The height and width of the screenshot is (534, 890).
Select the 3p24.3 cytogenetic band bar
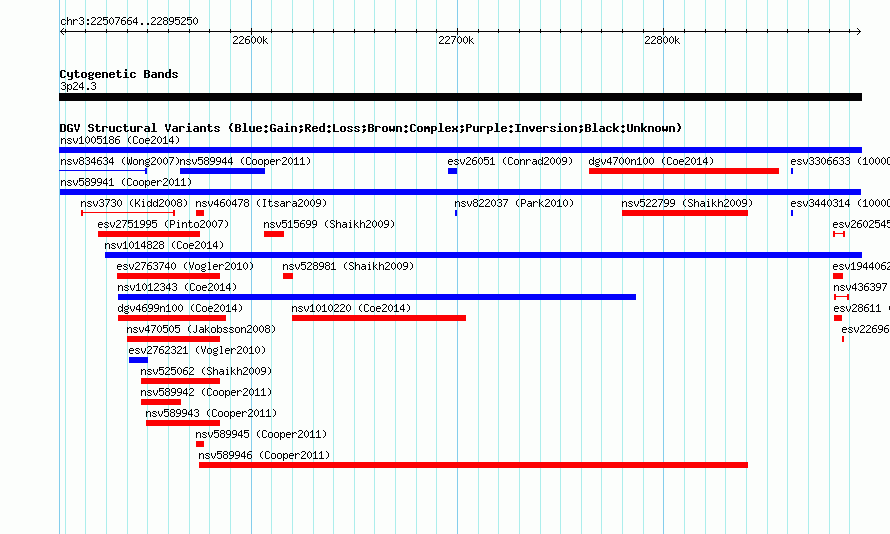(x=460, y=97)
